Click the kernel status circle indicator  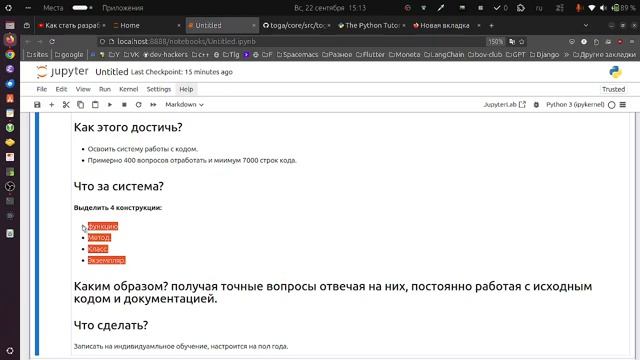(x=611, y=105)
